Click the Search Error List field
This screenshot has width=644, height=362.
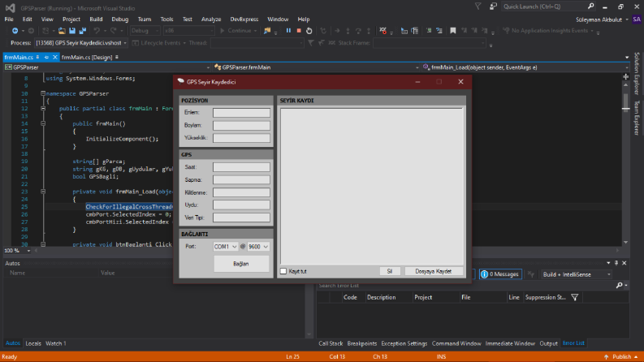pos(467,285)
